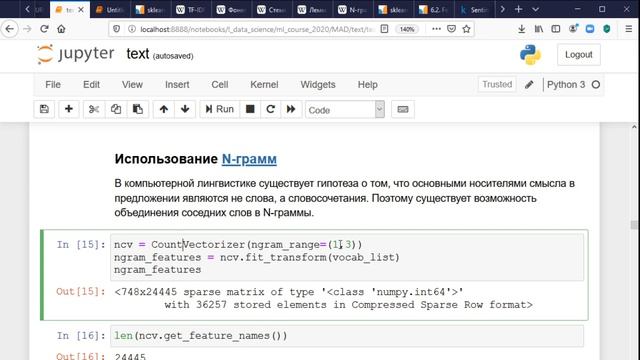Open the File menu

53,84
